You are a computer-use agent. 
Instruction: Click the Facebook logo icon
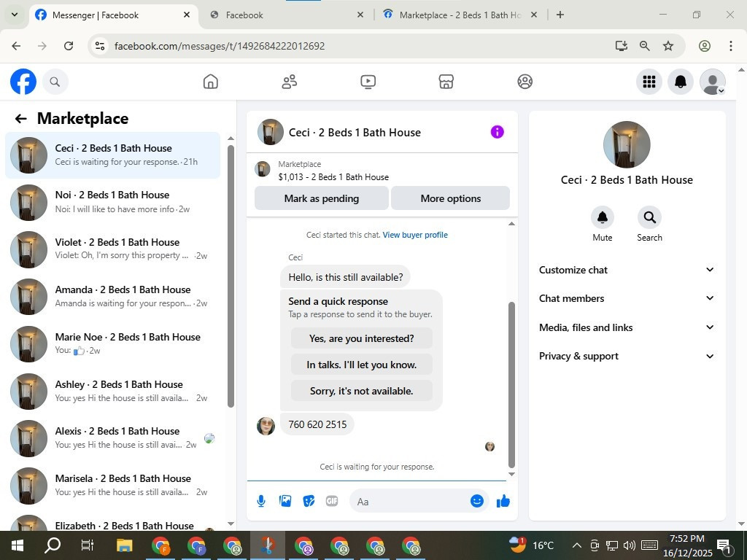23,82
